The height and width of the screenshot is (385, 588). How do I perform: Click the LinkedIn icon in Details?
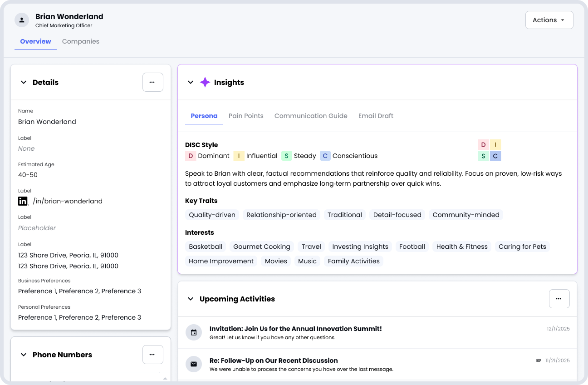pyautogui.click(x=23, y=201)
